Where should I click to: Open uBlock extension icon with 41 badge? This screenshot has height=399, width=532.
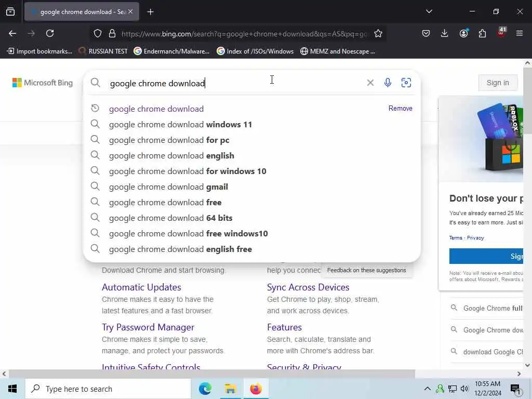pyautogui.click(x=501, y=33)
